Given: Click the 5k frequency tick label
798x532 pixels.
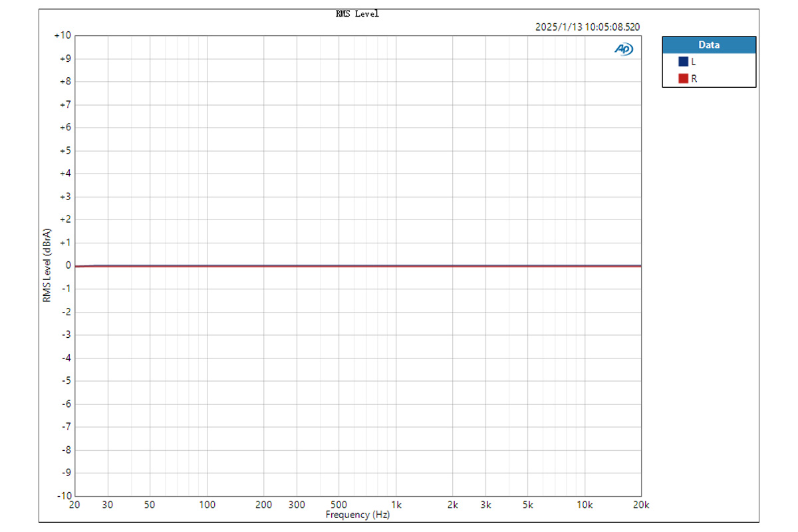Looking at the screenshot, I should [529, 505].
